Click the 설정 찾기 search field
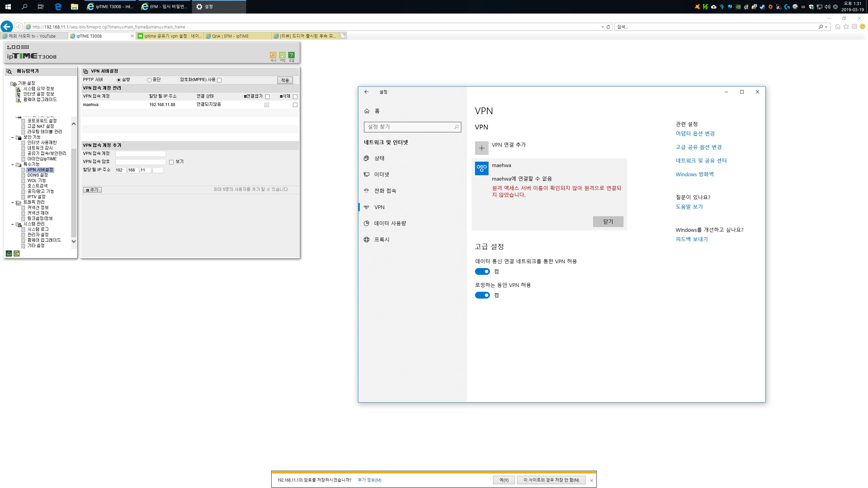 point(412,127)
